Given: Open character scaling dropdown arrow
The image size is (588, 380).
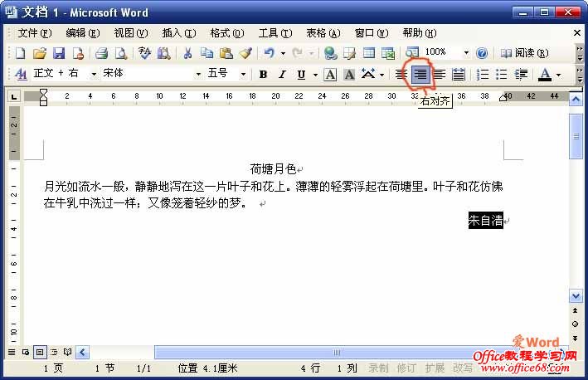Looking at the screenshot, I should point(381,75).
